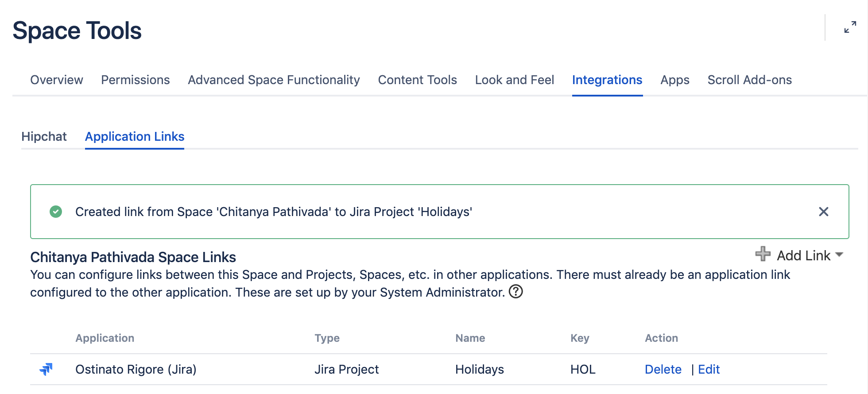Select the Look and Feel tab
Viewport: 868px width, 394px height.
point(515,80)
